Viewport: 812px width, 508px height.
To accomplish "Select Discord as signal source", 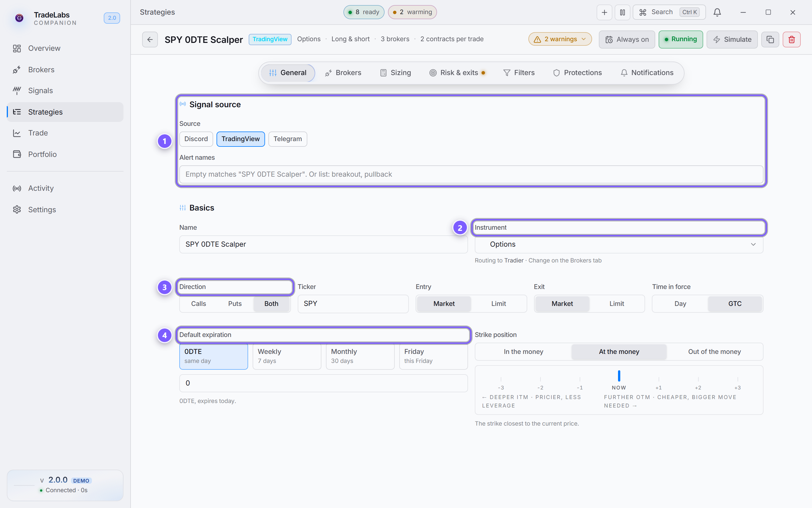I will click(196, 139).
